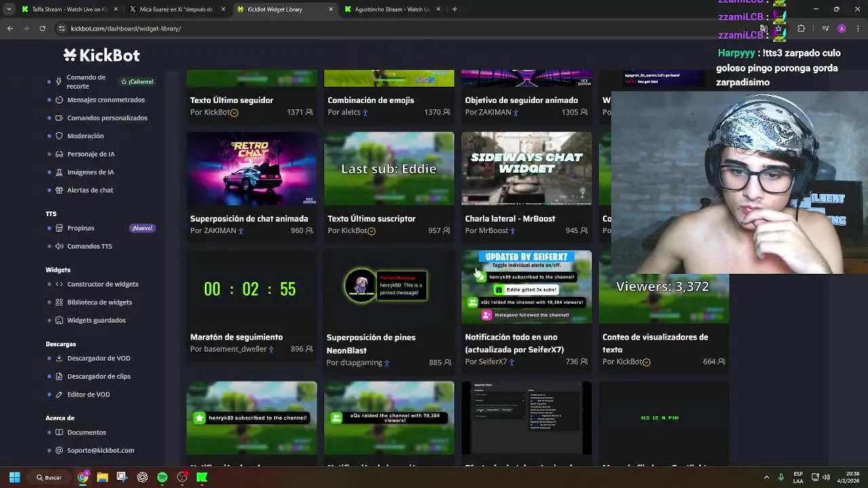The height and width of the screenshot is (488, 868).
Task: Open ChatGPT app from the taskbar
Action: (142, 477)
